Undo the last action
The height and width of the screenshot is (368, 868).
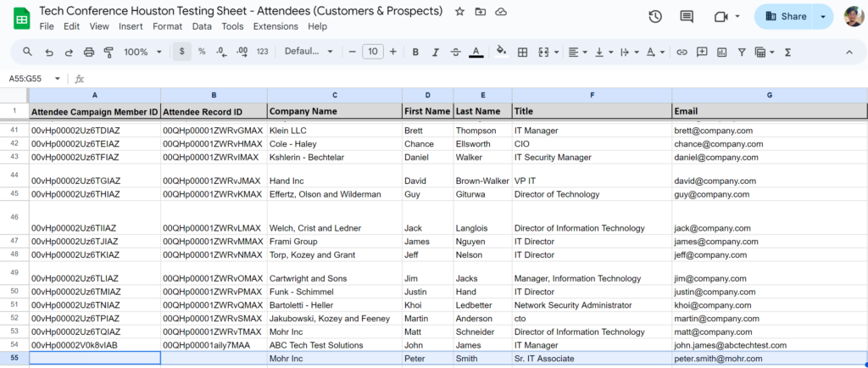49,52
